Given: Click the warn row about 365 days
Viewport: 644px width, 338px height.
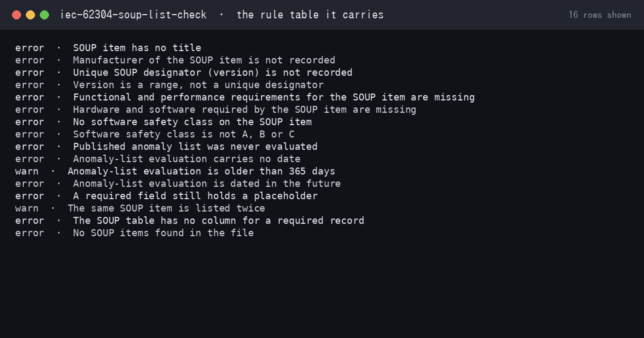Looking at the screenshot, I should (x=175, y=171).
